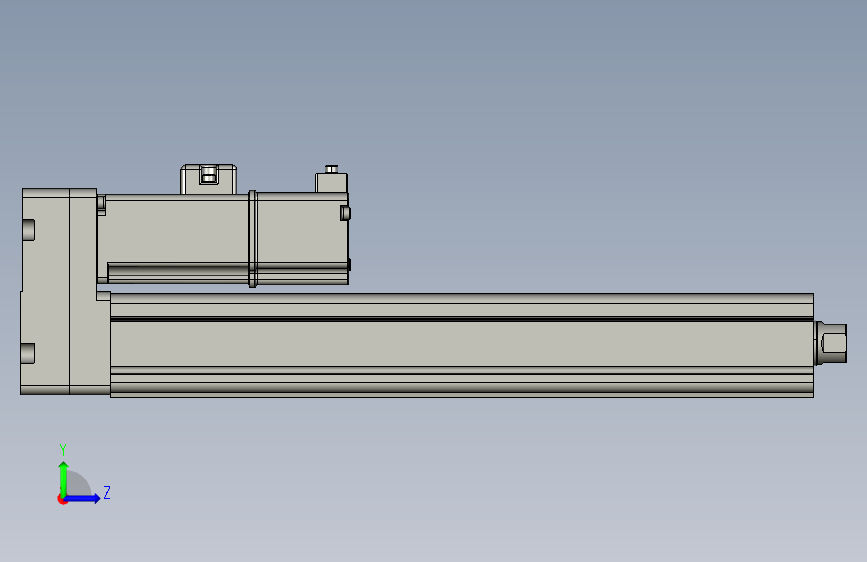
Task: Click the green Y axis arrow
Action: pyautogui.click(x=64, y=478)
